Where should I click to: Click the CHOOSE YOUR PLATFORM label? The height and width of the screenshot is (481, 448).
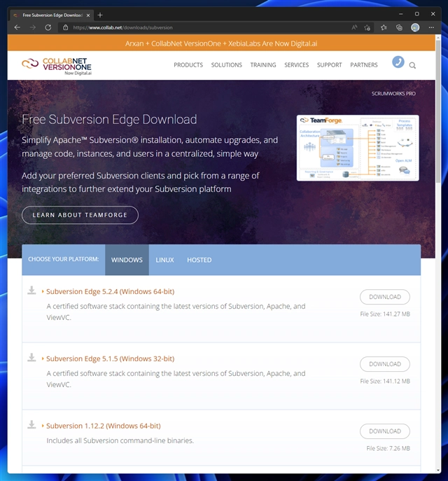(x=64, y=259)
